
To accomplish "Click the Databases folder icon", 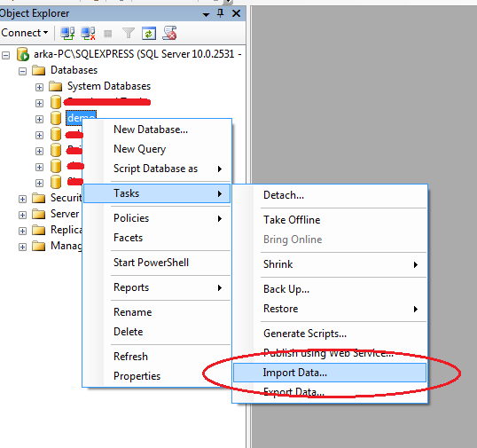I will (x=39, y=70).
